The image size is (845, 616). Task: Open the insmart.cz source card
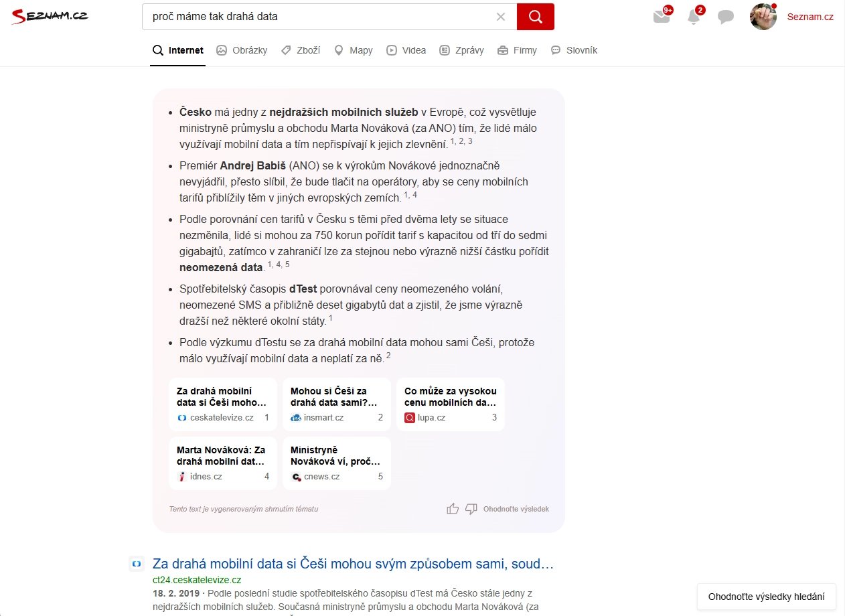[x=337, y=404]
